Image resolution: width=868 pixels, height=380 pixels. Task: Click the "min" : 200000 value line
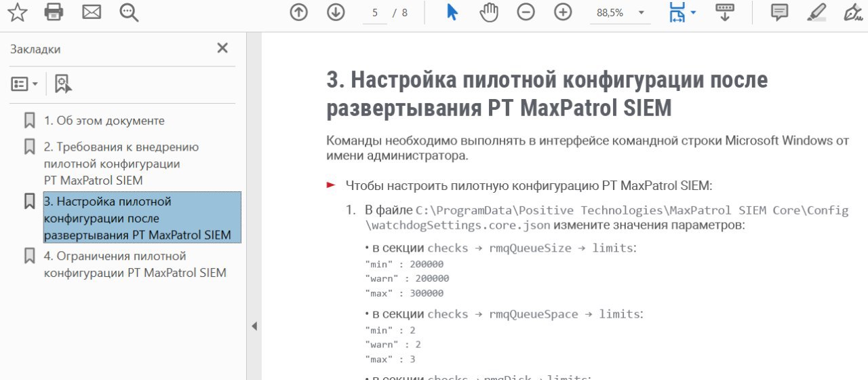point(404,264)
